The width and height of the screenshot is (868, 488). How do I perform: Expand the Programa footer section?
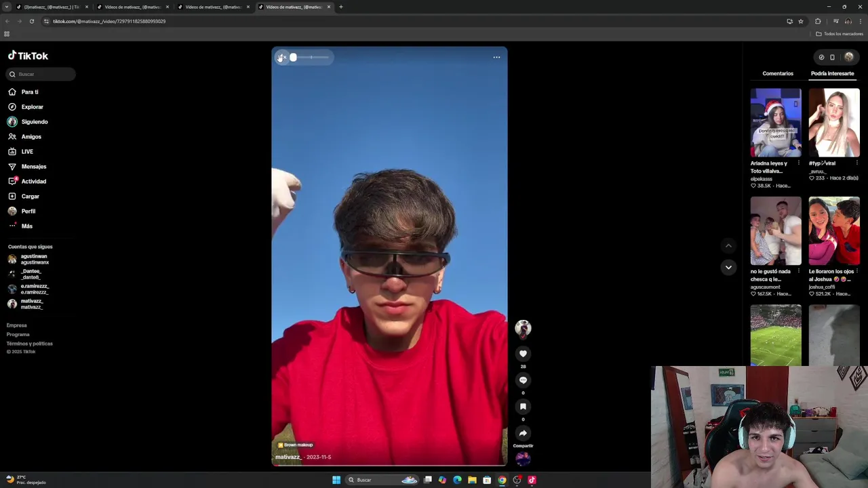(18, 334)
